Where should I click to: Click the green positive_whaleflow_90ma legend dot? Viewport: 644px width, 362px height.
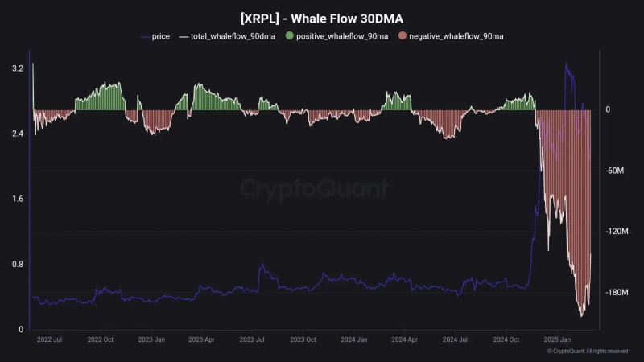coord(289,37)
